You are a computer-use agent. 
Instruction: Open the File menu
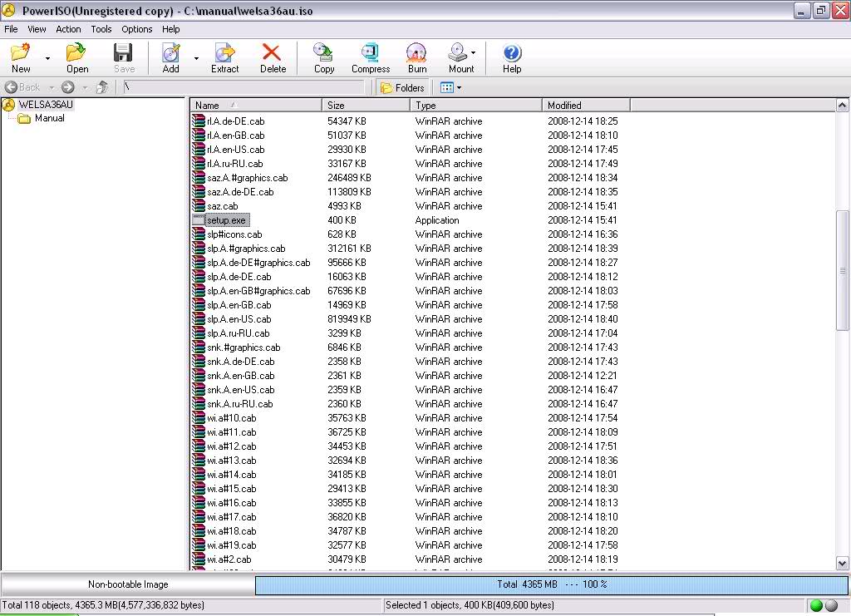pyautogui.click(x=11, y=29)
